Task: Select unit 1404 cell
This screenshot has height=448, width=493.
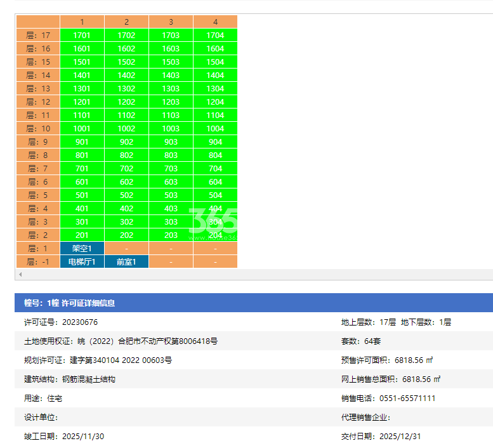Action: 215,75
